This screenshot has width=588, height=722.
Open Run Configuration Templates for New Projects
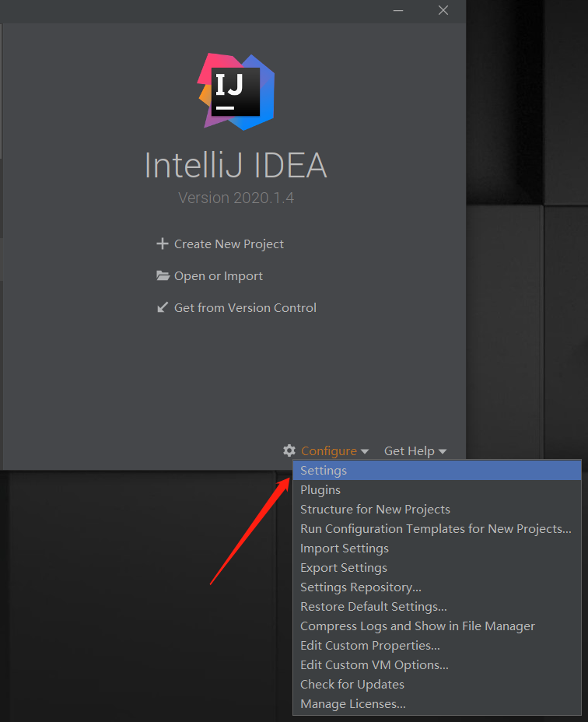point(437,528)
